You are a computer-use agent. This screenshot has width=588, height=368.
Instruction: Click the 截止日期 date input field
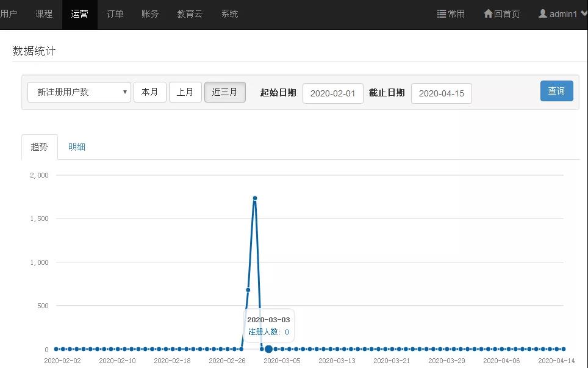[442, 93]
